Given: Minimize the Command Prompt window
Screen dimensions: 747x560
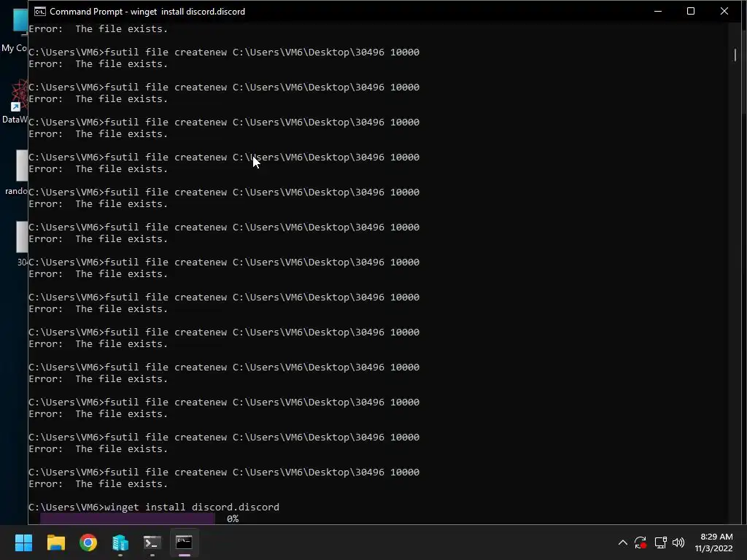Looking at the screenshot, I should coord(658,11).
